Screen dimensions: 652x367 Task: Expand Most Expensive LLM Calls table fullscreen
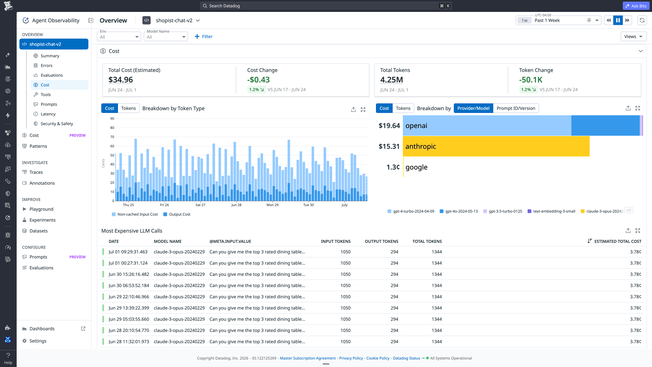click(x=638, y=231)
